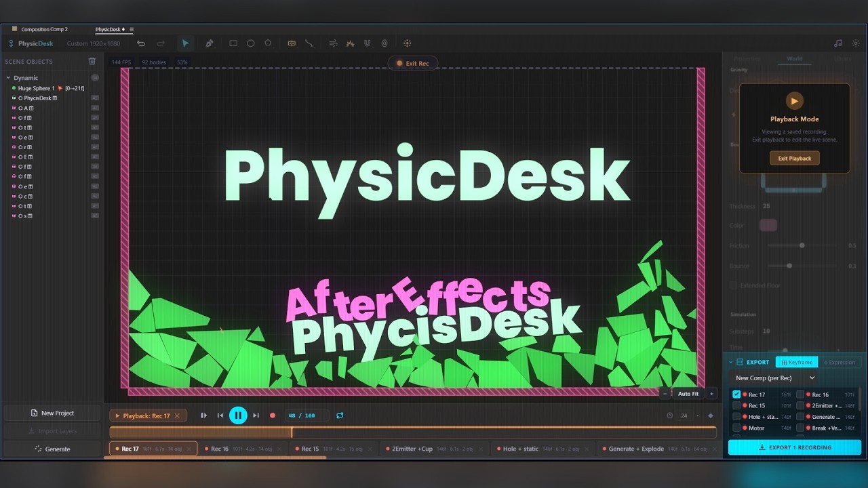
Task: Click the Generate button
Action: click(x=52, y=449)
